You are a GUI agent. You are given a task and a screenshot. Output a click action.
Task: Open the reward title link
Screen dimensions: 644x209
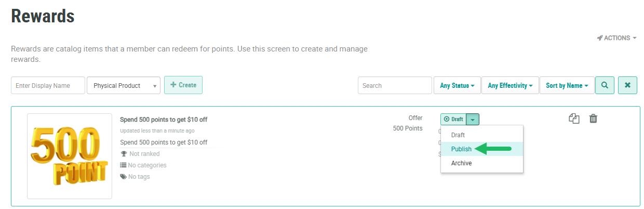click(x=164, y=120)
